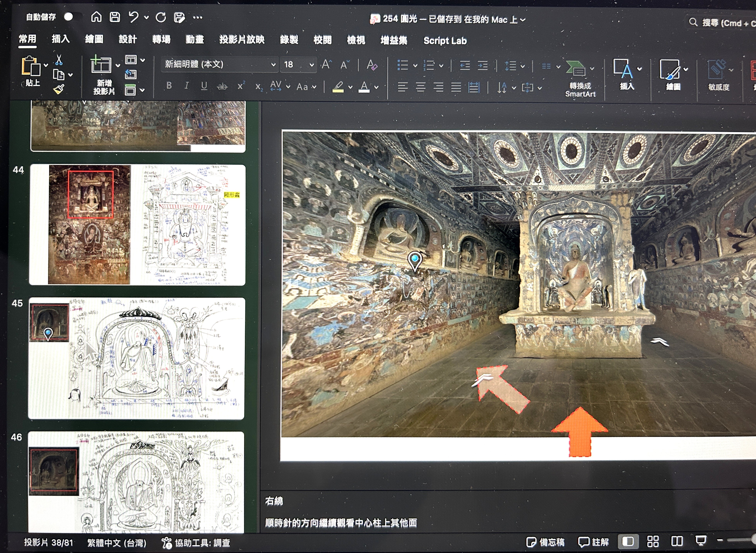Open the 備忘稿 notes button
This screenshot has height=553, width=756.
(x=545, y=542)
